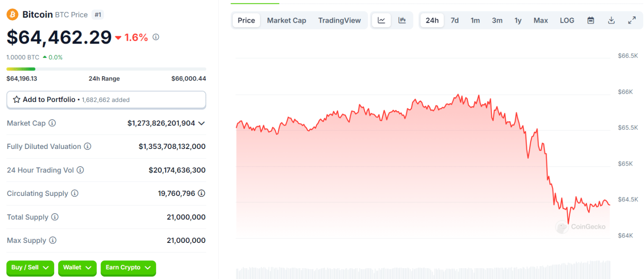This screenshot has height=279, width=644.
Task: Click the circulating supply value 19,760,796
Action: point(177,193)
